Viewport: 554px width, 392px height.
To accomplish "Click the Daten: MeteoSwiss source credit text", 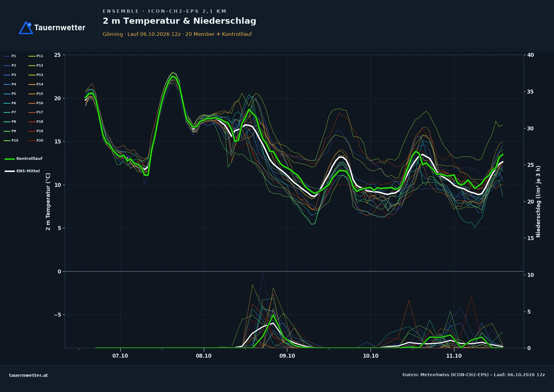I will tap(474, 375).
